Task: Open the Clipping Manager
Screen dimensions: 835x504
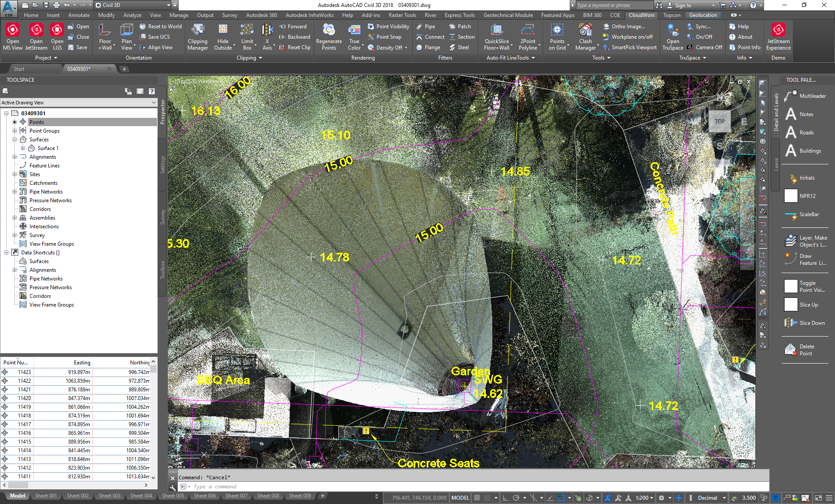Action: (197, 37)
